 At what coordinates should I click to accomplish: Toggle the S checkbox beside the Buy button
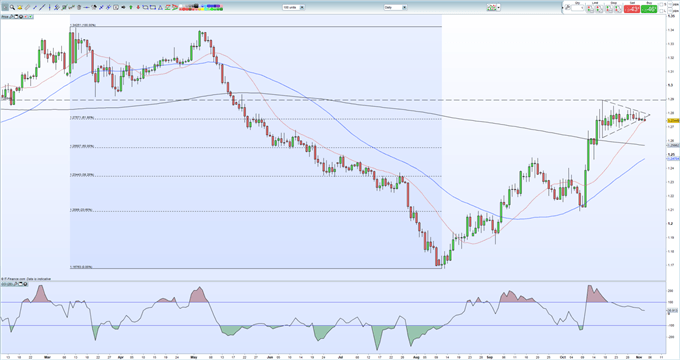(x=660, y=4)
